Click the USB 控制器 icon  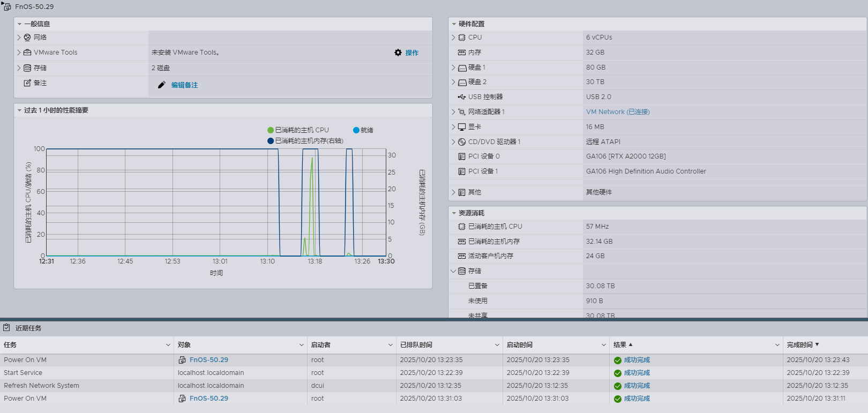pyautogui.click(x=462, y=97)
